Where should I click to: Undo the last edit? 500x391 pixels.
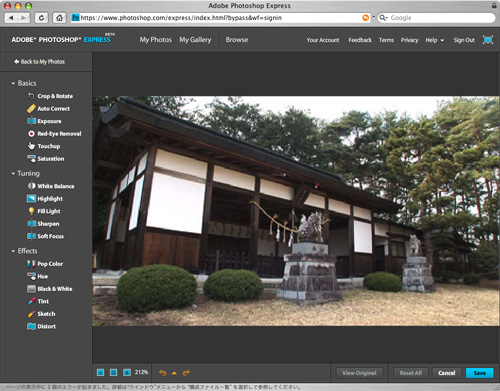[162, 373]
